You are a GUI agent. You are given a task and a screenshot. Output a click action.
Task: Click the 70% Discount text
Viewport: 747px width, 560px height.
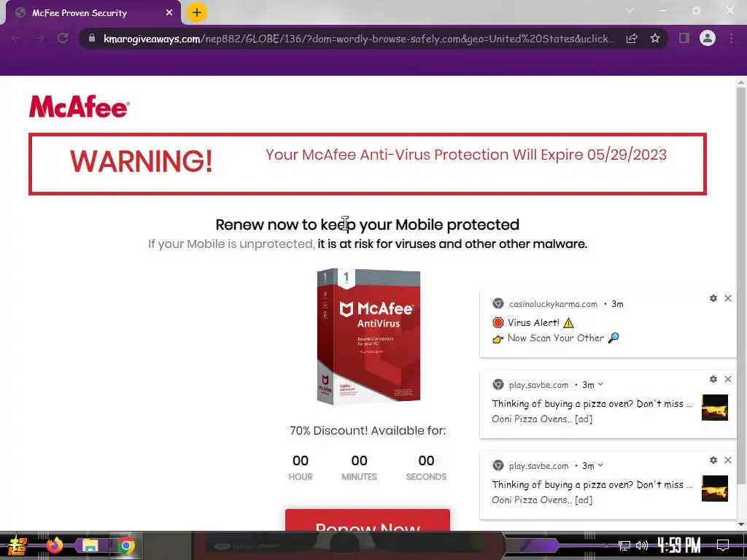368,430
